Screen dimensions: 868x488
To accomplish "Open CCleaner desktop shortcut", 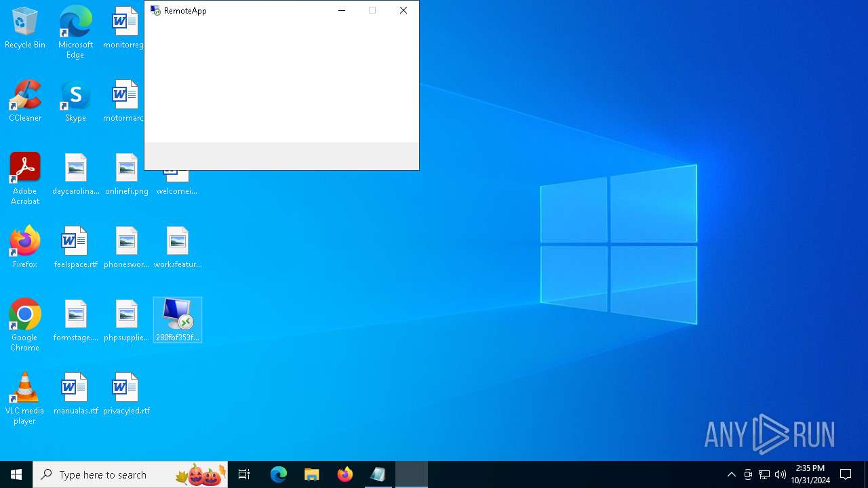I will [25, 102].
